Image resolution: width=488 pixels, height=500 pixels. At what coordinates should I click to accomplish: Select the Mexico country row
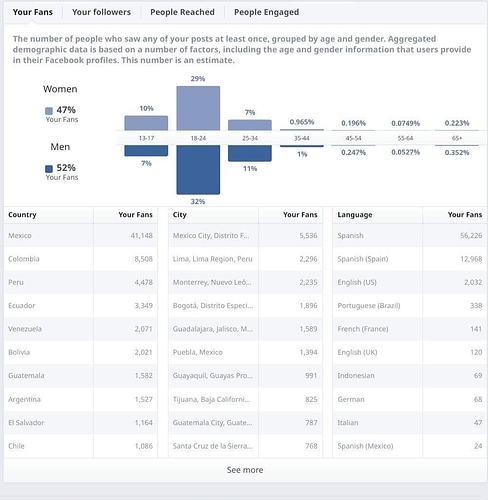[x=80, y=235]
